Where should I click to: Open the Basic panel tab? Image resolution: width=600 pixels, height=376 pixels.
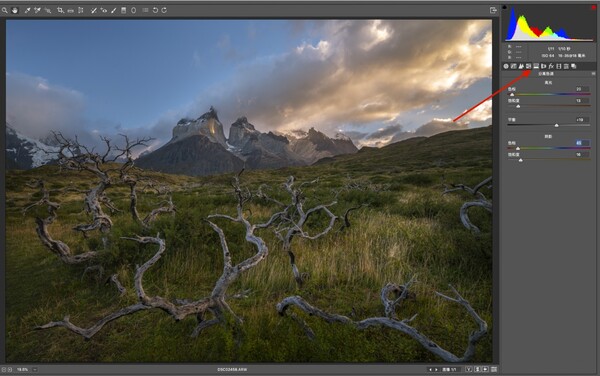coord(506,66)
